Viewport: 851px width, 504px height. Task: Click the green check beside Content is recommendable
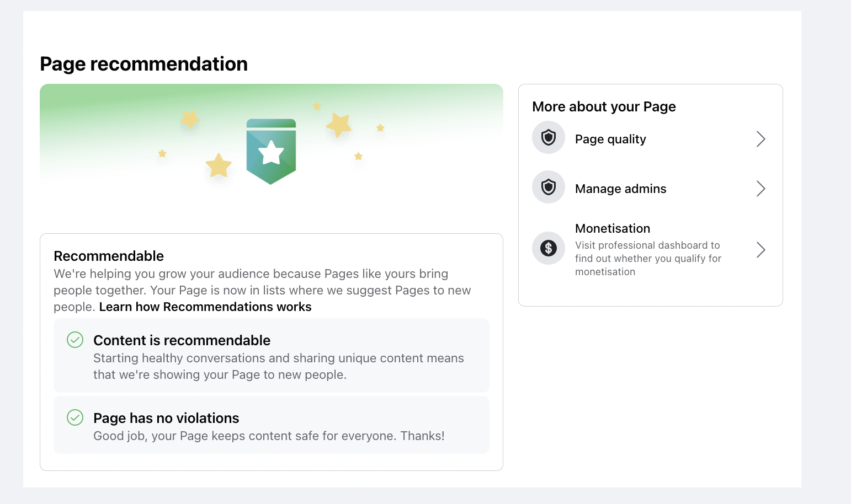pos(75,340)
